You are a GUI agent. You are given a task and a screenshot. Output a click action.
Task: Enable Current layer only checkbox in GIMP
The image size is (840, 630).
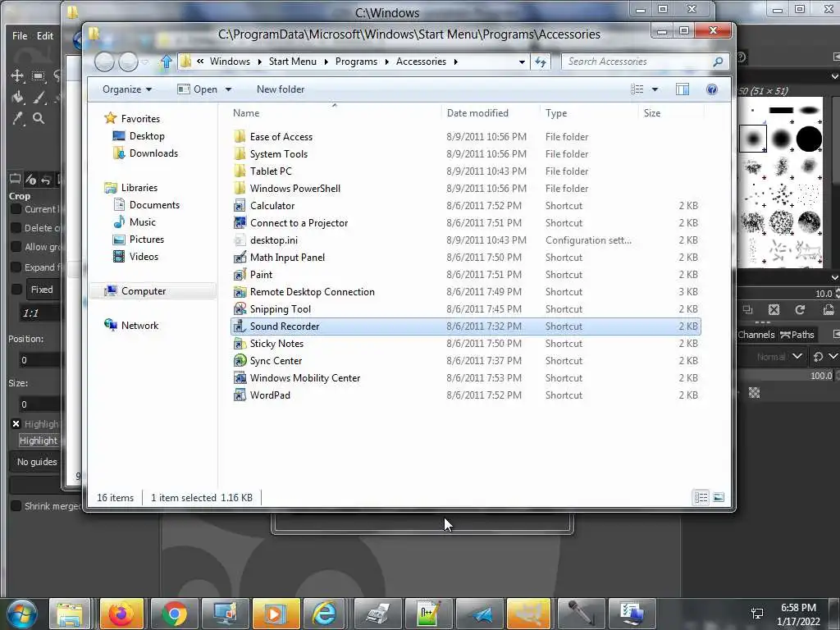pos(16,209)
